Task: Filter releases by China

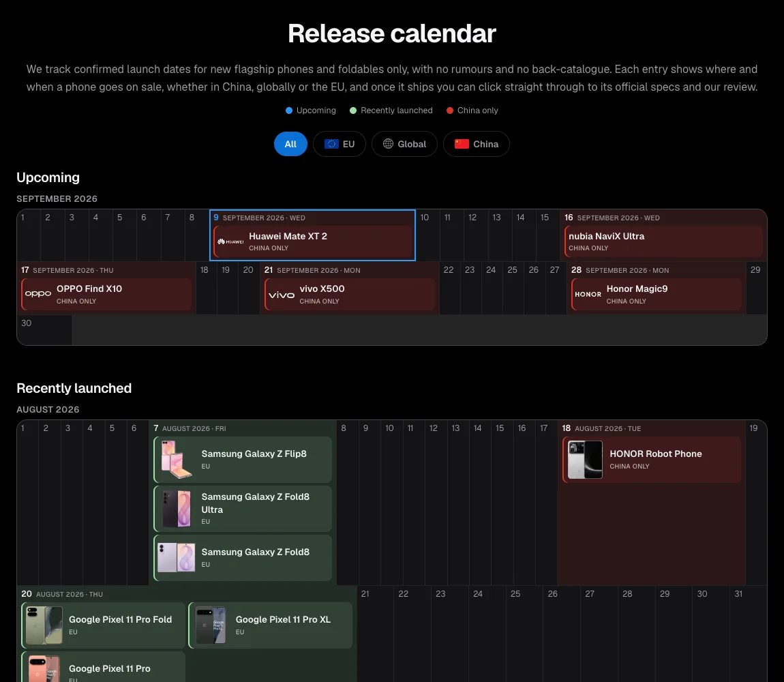Action: (477, 144)
